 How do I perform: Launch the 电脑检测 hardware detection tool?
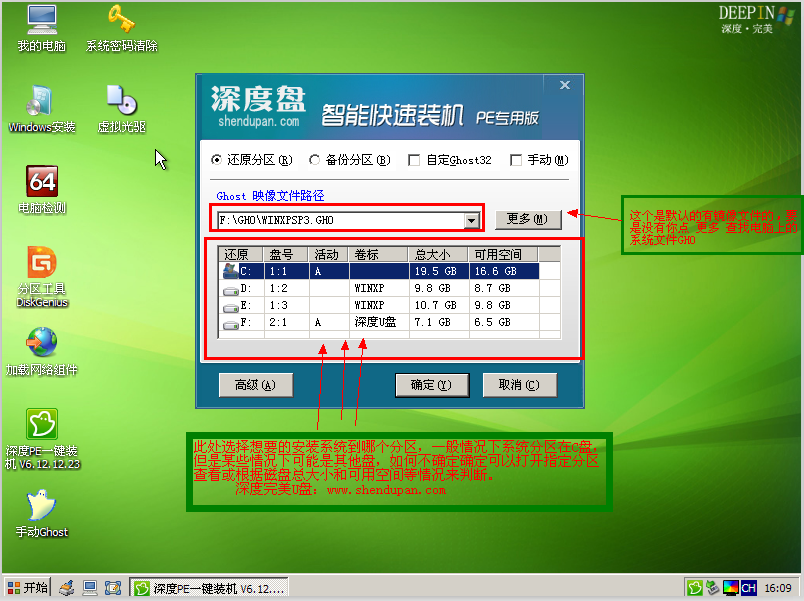(x=40, y=186)
